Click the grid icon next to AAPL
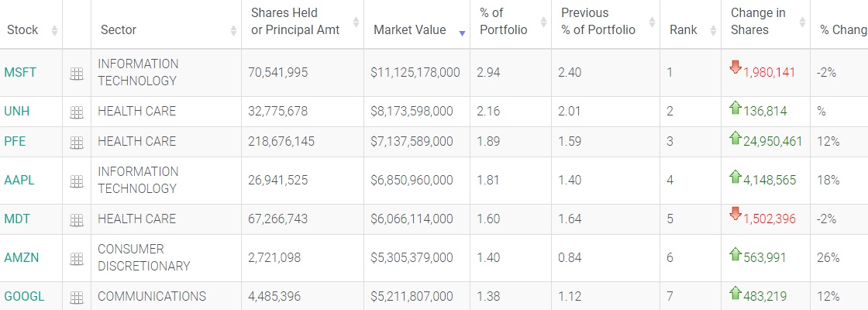This screenshot has height=310, width=868. tap(76, 181)
